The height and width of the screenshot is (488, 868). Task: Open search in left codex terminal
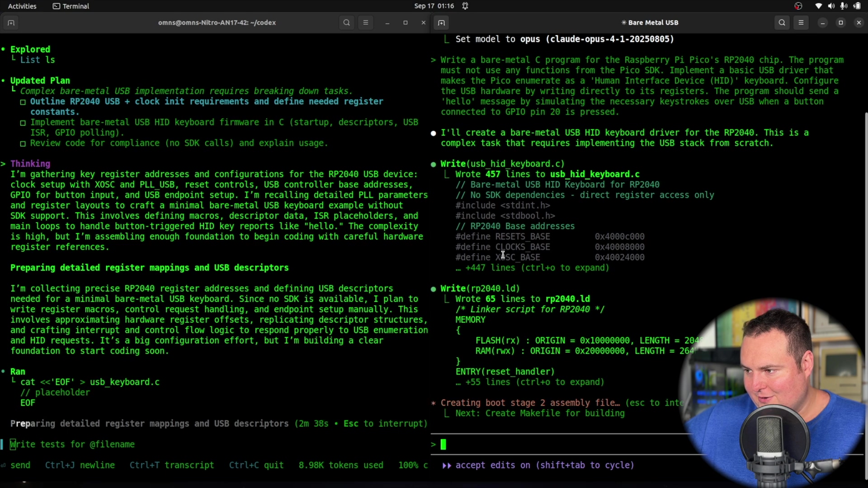point(346,23)
